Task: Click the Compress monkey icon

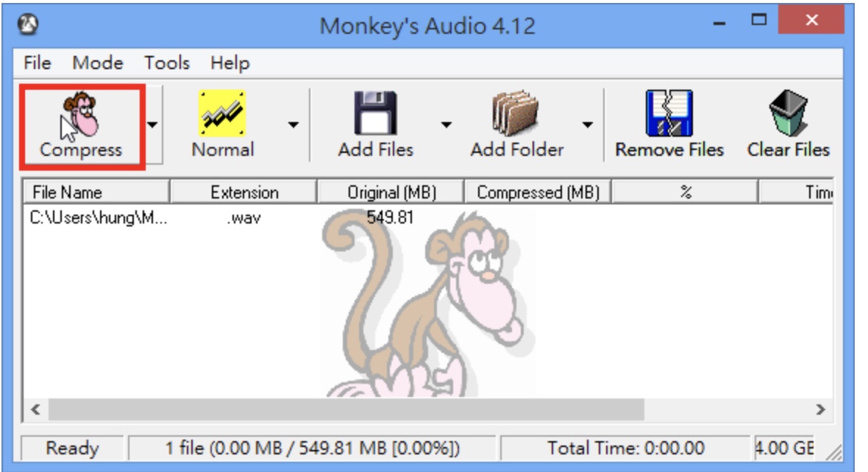Action: 80,115
